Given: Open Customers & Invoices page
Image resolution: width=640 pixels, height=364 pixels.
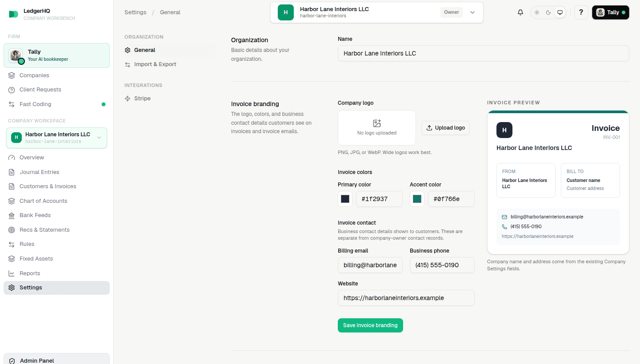Looking at the screenshot, I should coord(56,186).
